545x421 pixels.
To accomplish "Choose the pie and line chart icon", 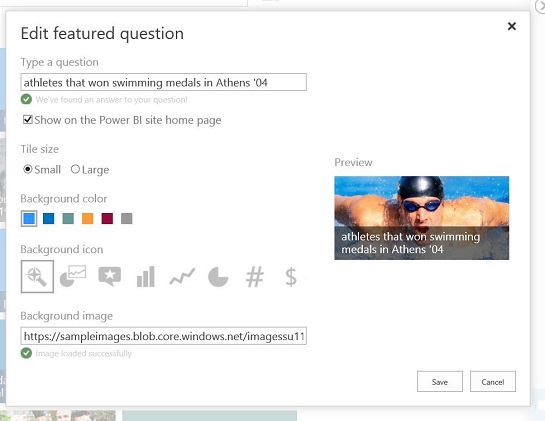I will tap(73, 276).
